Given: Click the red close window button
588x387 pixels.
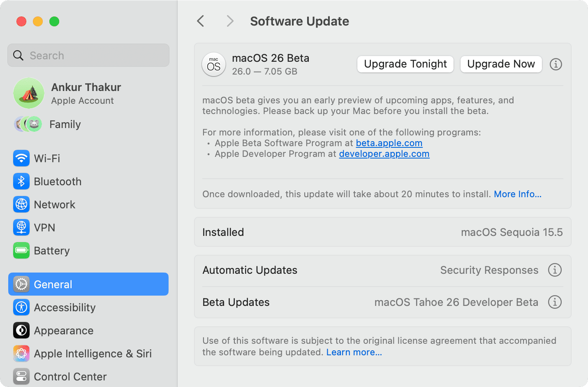Looking at the screenshot, I should (21, 21).
